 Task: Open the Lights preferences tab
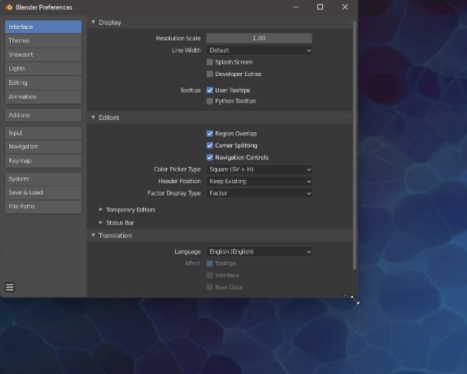pos(43,68)
